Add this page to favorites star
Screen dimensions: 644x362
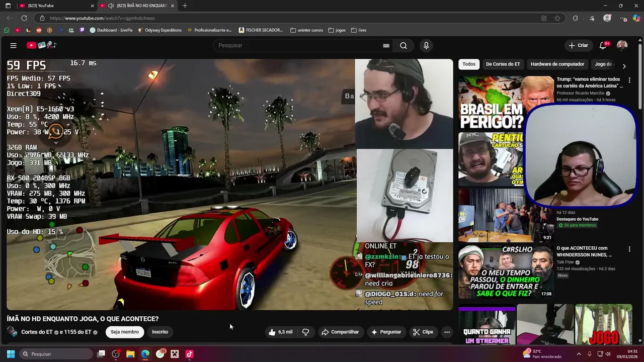tap(557, 18)
